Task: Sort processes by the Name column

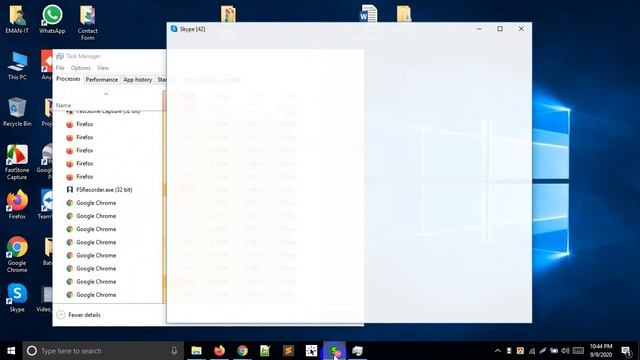Action: point(63,105)
